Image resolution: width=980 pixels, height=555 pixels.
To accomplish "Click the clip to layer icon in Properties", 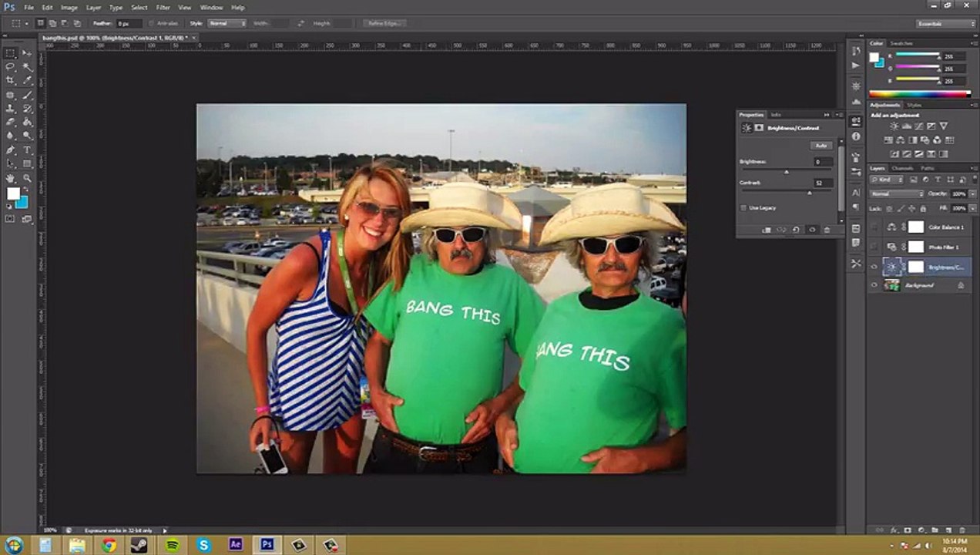I will point(767,230).
